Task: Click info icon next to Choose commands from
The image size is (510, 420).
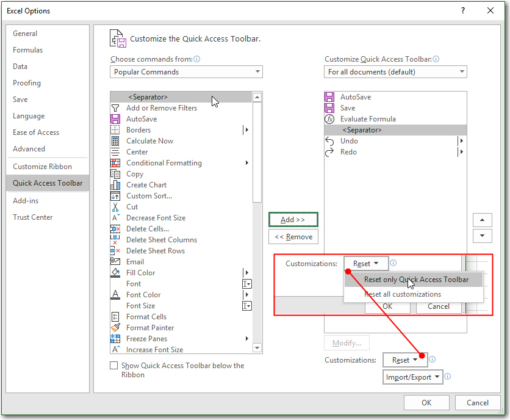Action: coord(197,59)
